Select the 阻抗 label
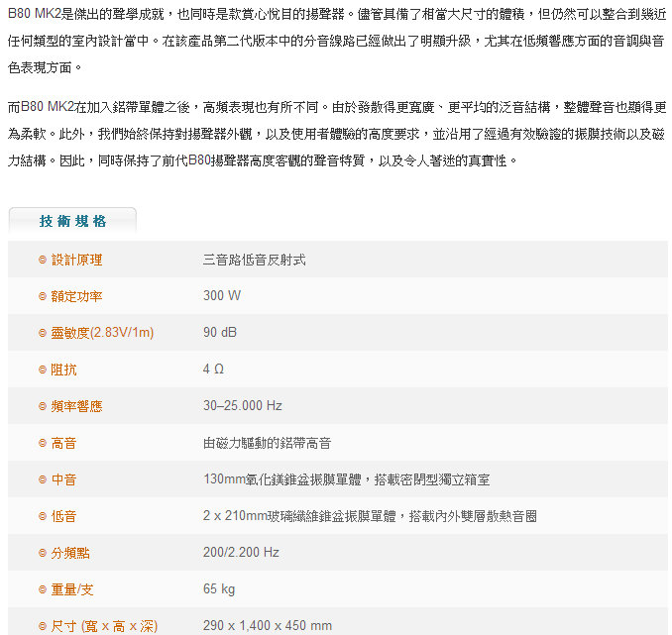This screenshot has height=635, width=672. pyautogui.click(x=63, y=370)
